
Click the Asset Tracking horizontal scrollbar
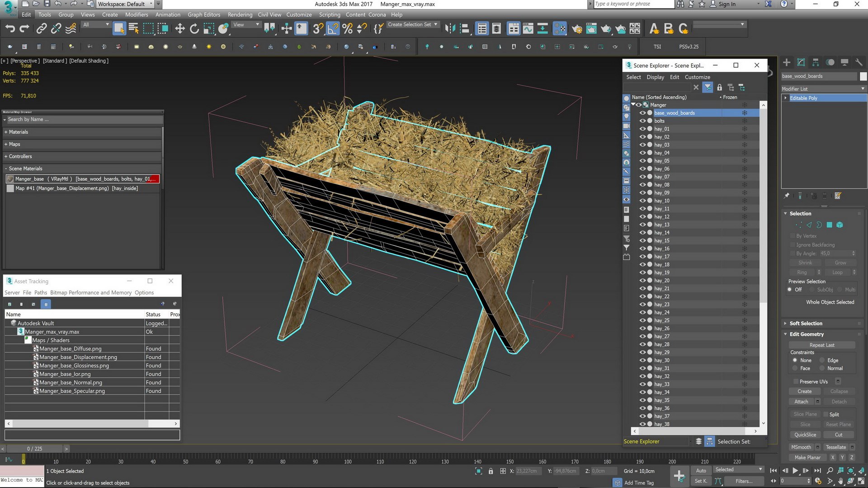point(92,424)
